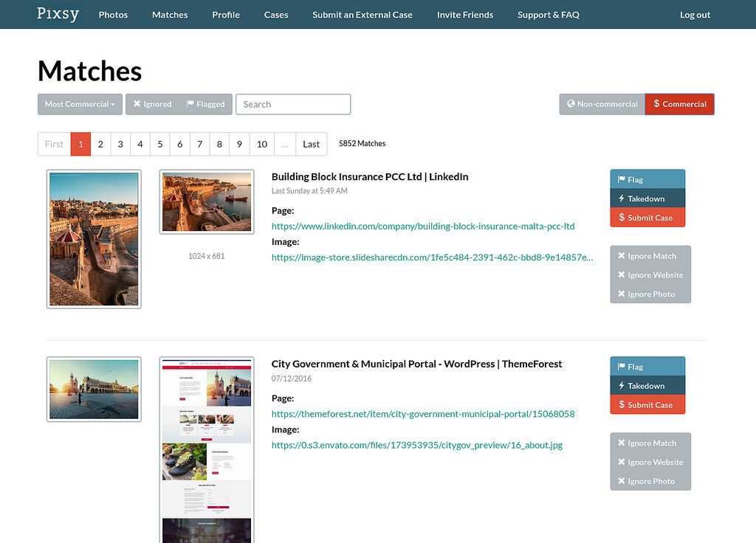Viewport: 756px width, 543px height.
Task: Ignore Match for Building Block Insurance
Action: point(650,256)
